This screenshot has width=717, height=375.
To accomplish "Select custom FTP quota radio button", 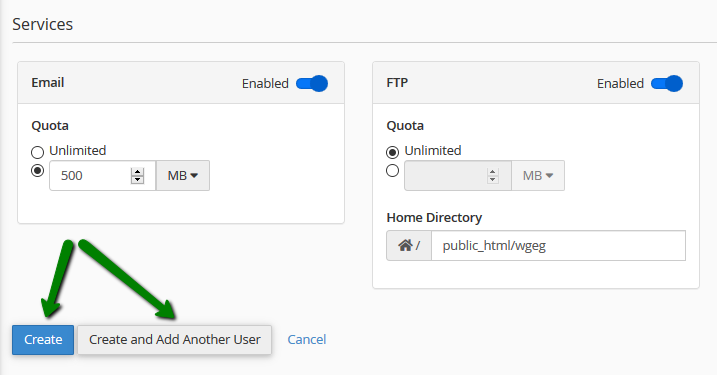I will click(392, 171).
